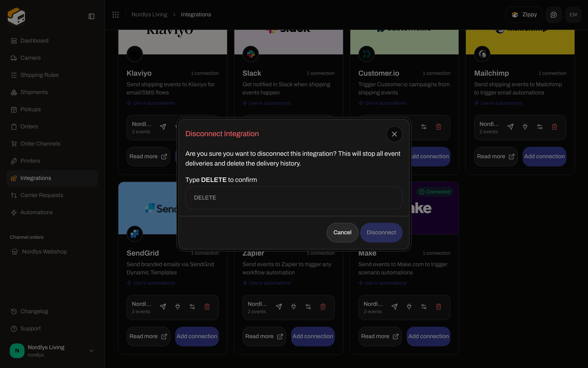Send test event for Make connection

pos(394,307)
